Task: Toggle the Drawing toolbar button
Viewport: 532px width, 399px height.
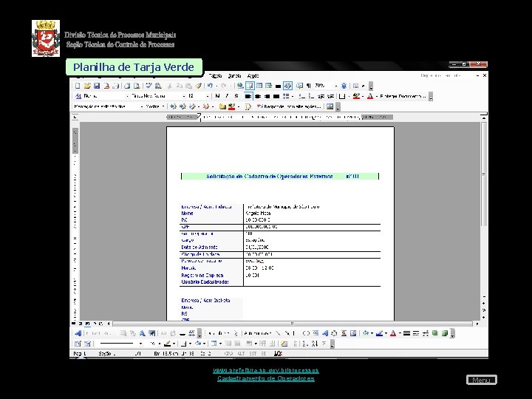Action: point(287,86)
